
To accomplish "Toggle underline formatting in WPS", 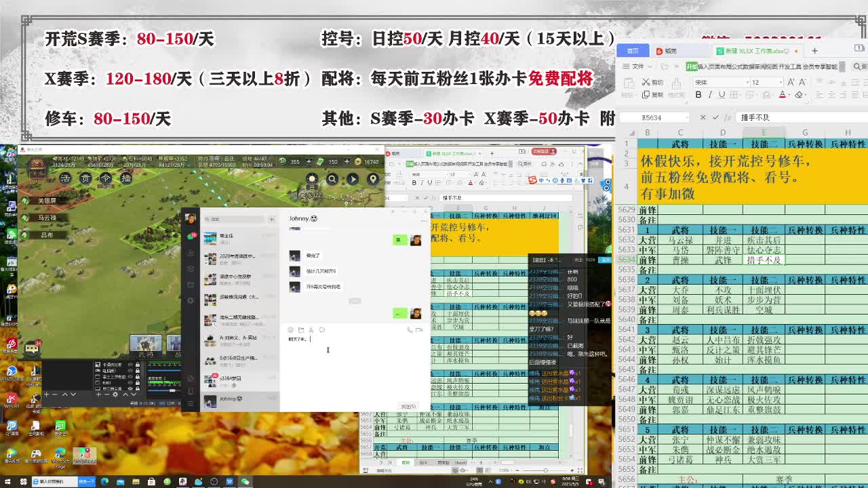I will tap(722, 95).
